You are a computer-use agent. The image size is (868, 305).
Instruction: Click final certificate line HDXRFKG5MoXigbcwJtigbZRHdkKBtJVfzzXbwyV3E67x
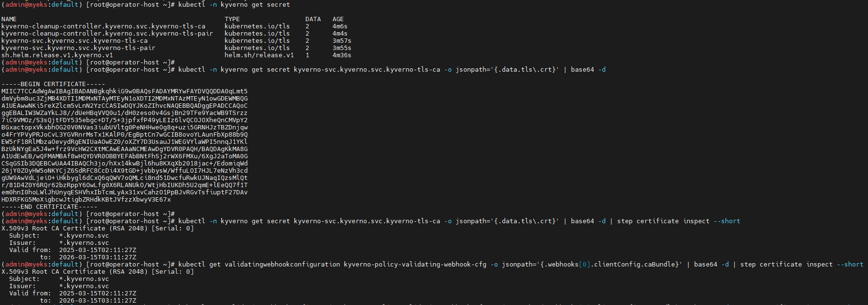(86, 200)
